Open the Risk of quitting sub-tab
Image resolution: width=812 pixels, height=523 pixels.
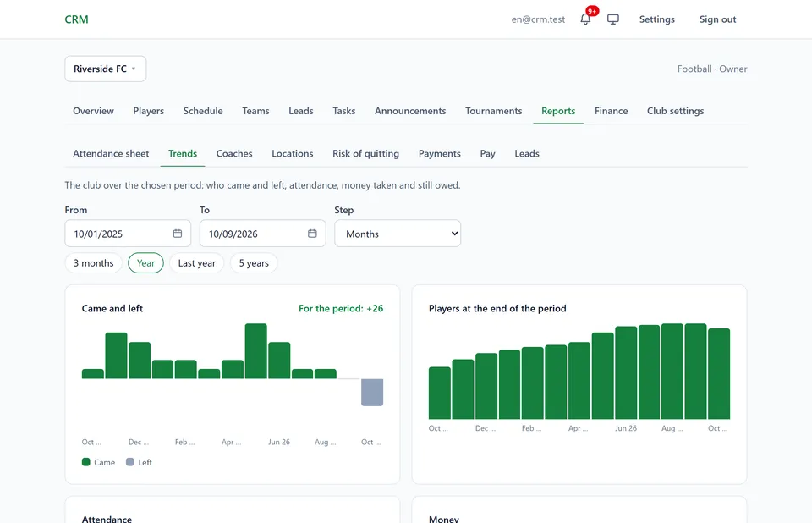365,153
